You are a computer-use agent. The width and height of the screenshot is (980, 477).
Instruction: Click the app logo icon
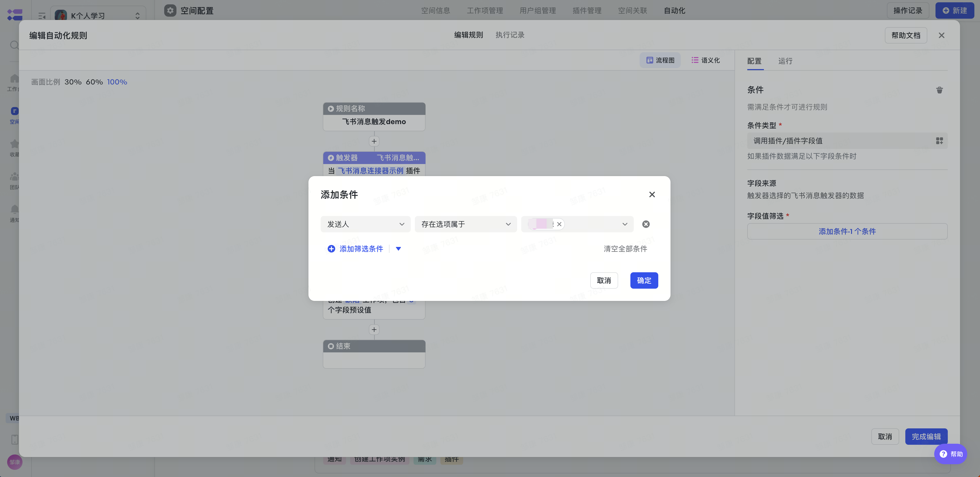pos(15,15)
